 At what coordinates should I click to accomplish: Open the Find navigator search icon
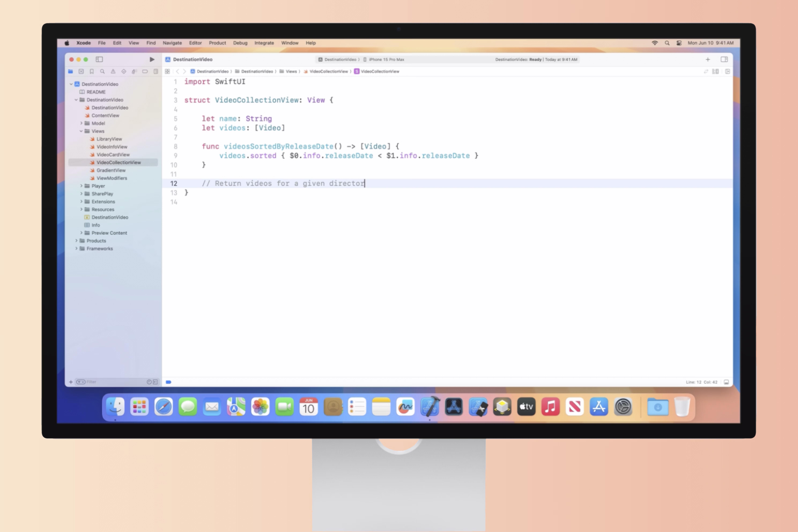click(x=102, y=71)
